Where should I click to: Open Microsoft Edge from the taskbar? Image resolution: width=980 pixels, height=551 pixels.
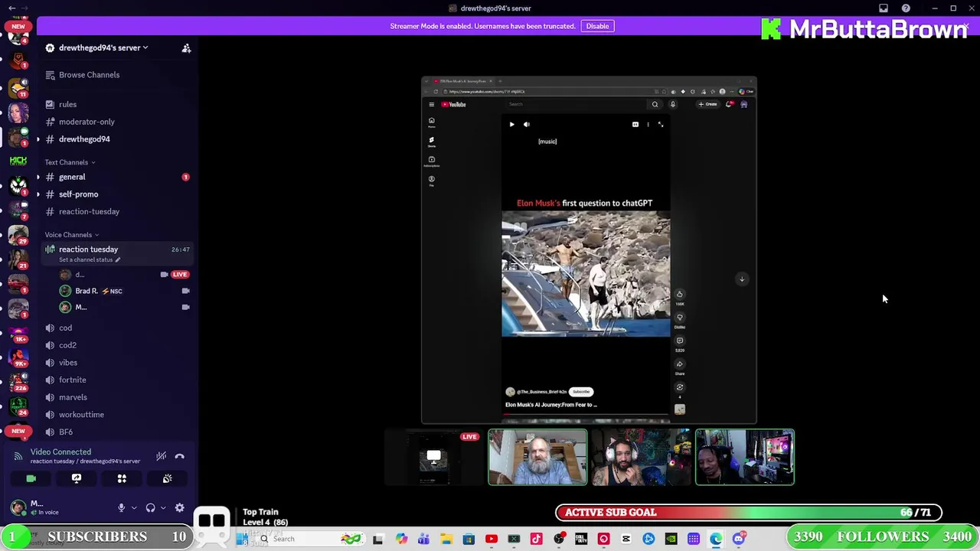[x=716, y=539]
